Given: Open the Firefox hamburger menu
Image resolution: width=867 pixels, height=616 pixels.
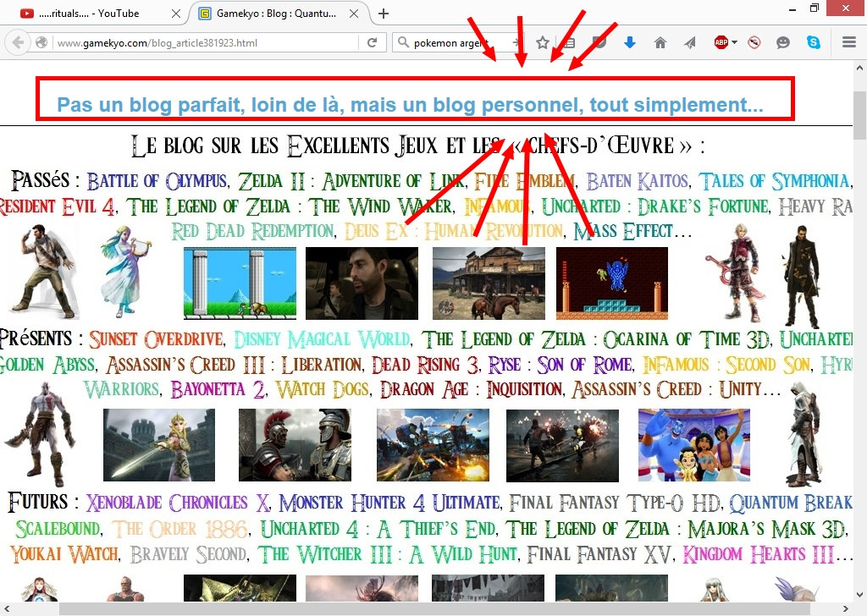Looking at the screenshot, I should click(849, 42).
